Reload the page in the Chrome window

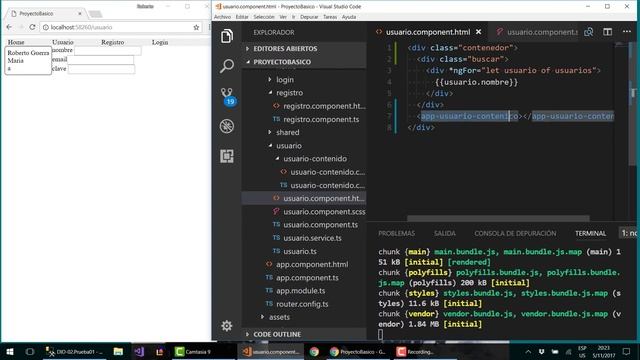pos(33,27)
